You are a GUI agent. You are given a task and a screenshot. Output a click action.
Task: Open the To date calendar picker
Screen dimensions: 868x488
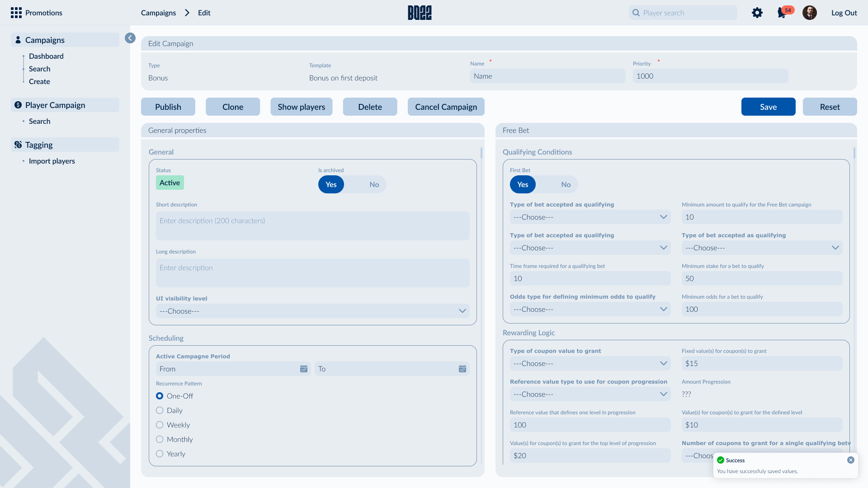[462, 369]
